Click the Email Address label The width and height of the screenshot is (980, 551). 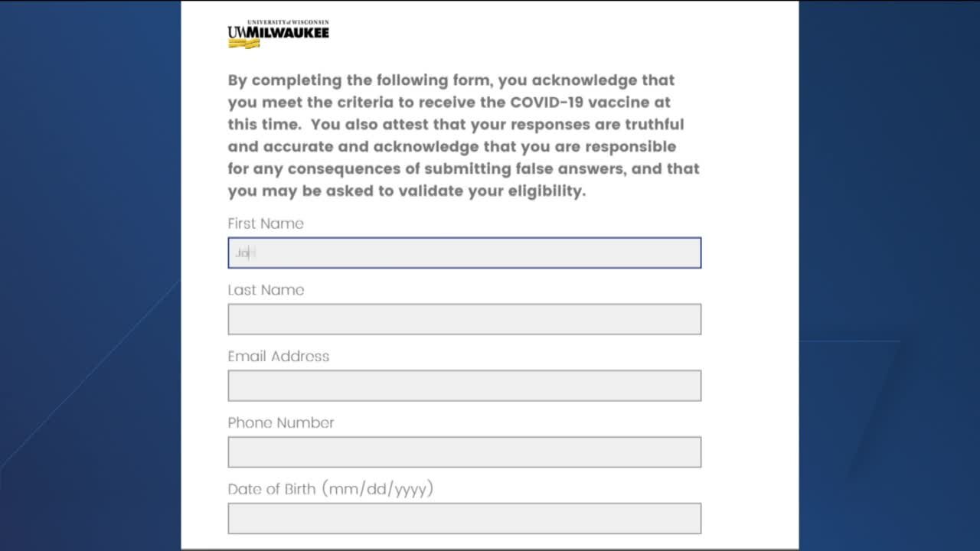tap(279, 357)
